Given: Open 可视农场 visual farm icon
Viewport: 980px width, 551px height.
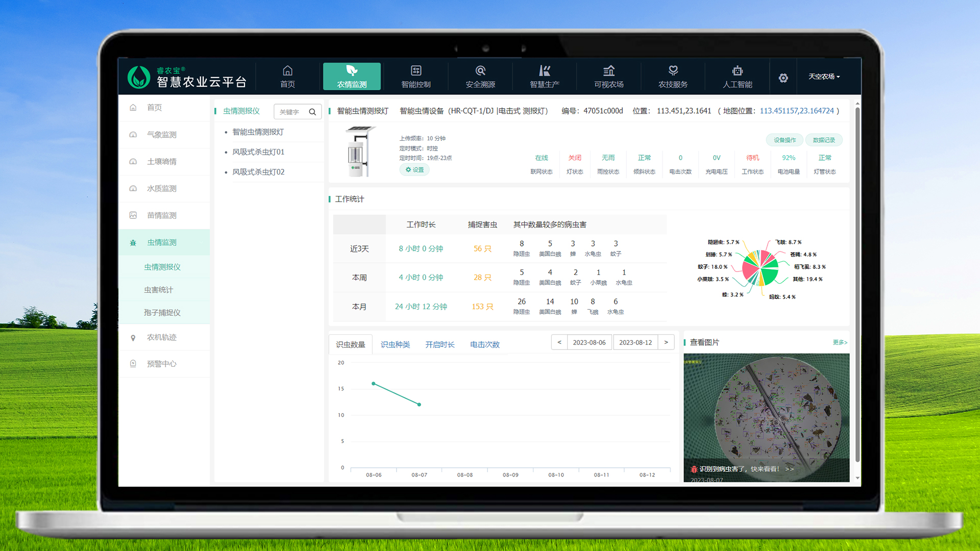Looking at the screenshot, I should click(x=609, y=70).
